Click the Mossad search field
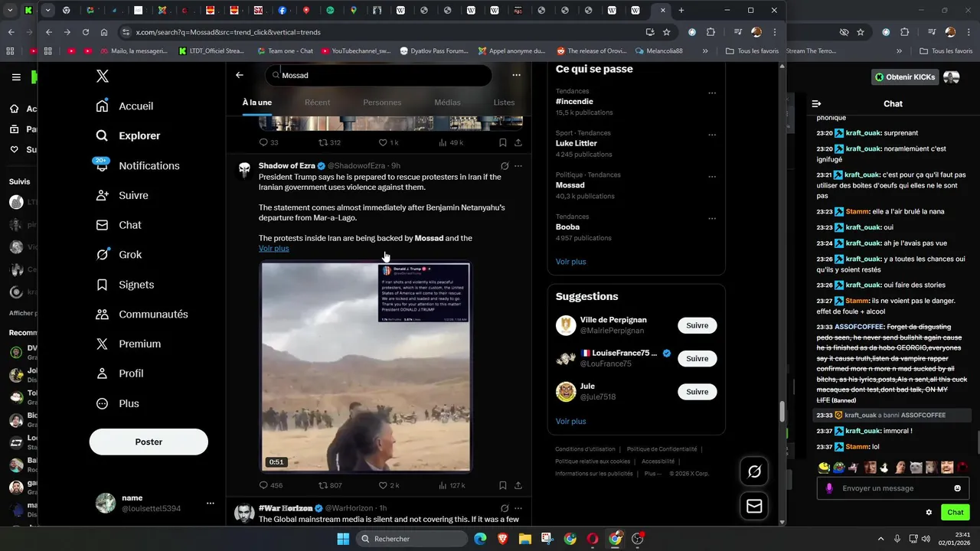Image resolution: width=980 pixels, height=551 pixels. click(x=378, y=75)
